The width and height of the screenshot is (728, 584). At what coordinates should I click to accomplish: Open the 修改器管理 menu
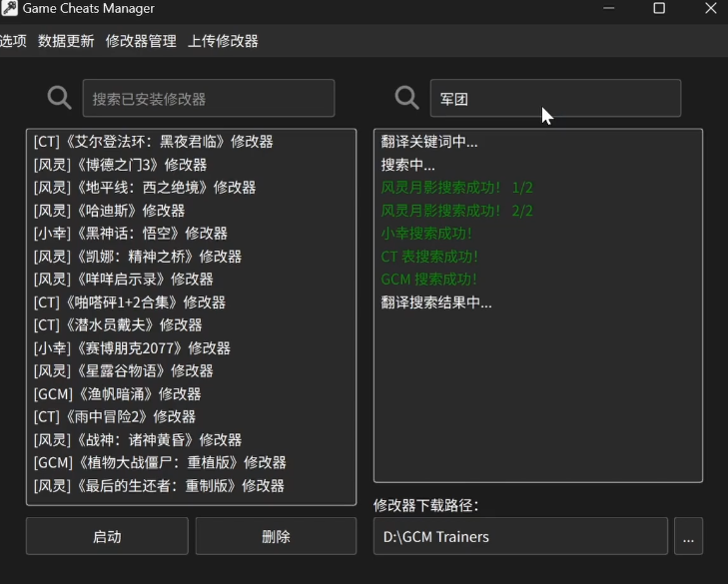click(141, 41)
